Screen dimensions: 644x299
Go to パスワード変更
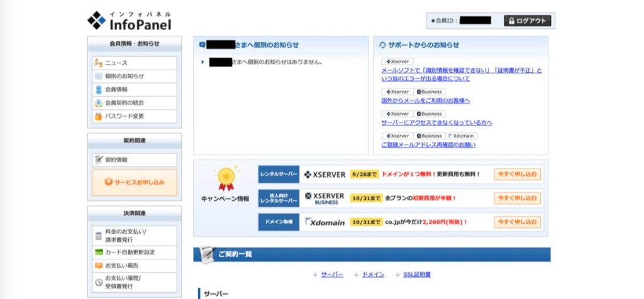(x=135, y=116)
